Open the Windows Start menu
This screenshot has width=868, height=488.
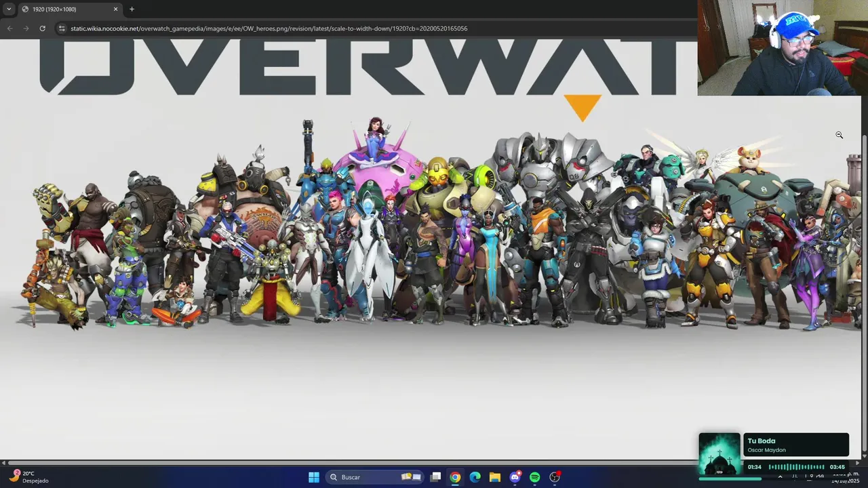point(314,477)
